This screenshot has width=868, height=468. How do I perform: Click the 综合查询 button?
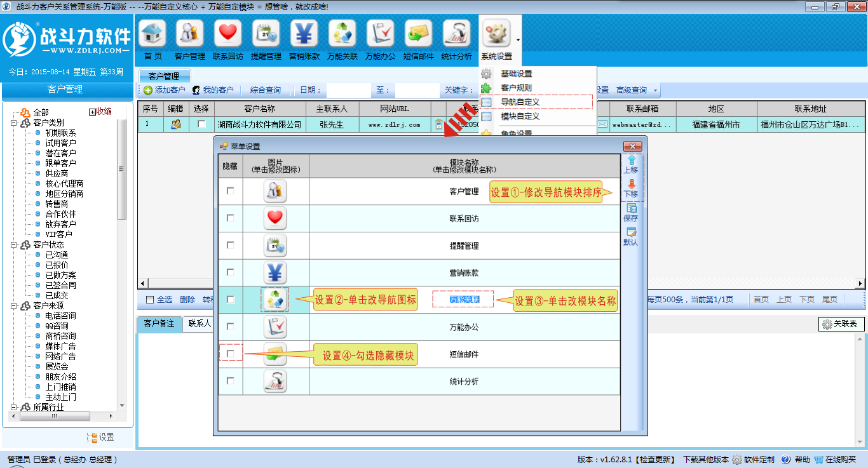(266, 91)
